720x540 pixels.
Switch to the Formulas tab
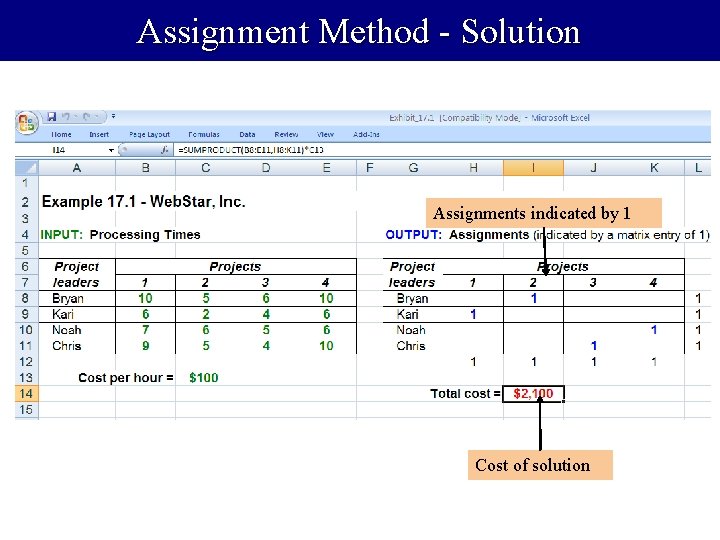point(203,135)
